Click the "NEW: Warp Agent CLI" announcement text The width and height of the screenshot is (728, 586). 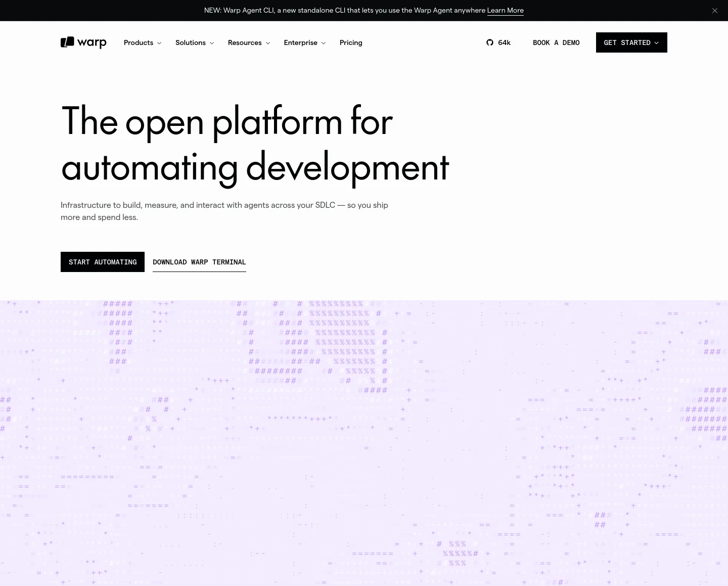pyautogui.click(x=344, y=10)
